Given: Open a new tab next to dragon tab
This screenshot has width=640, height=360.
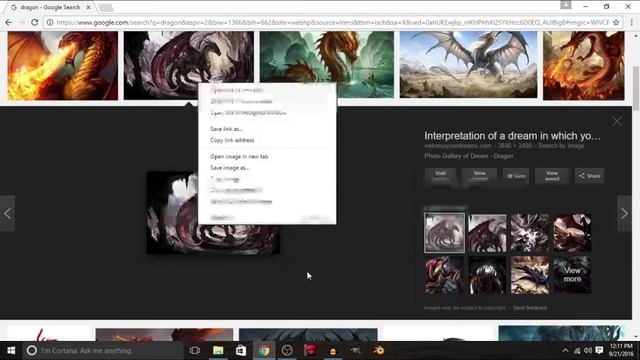Looking at the screenshot, I should pos(105,7).
